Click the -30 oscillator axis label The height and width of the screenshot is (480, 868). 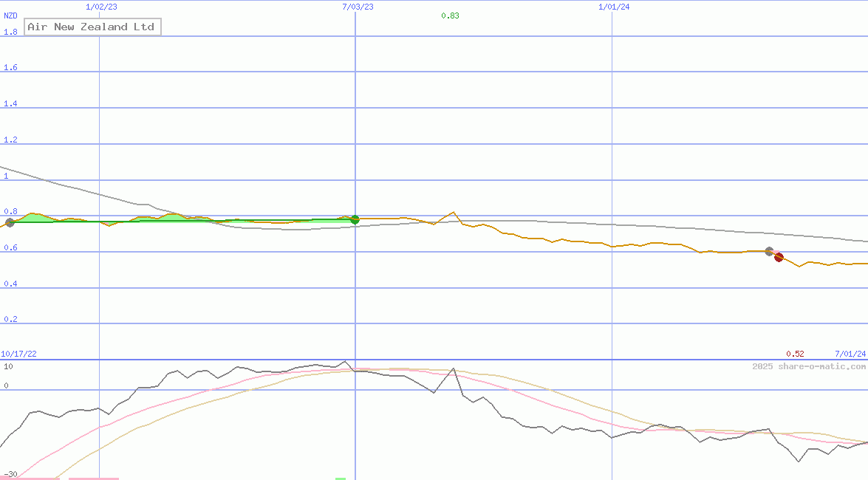coord(10,474)
